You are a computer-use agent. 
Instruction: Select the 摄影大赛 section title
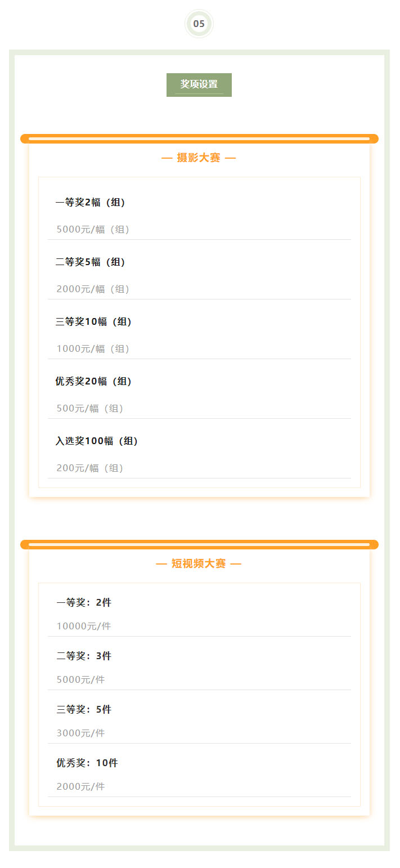199,158
